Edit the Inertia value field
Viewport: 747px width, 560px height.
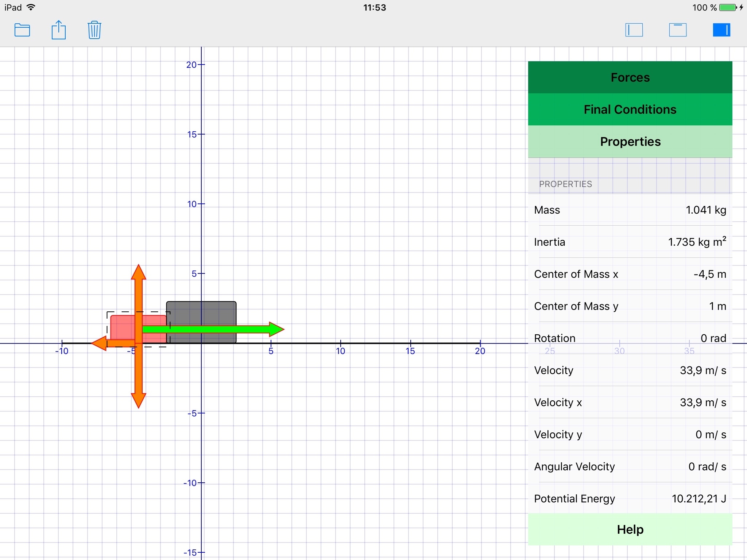[x=697, y=242]
